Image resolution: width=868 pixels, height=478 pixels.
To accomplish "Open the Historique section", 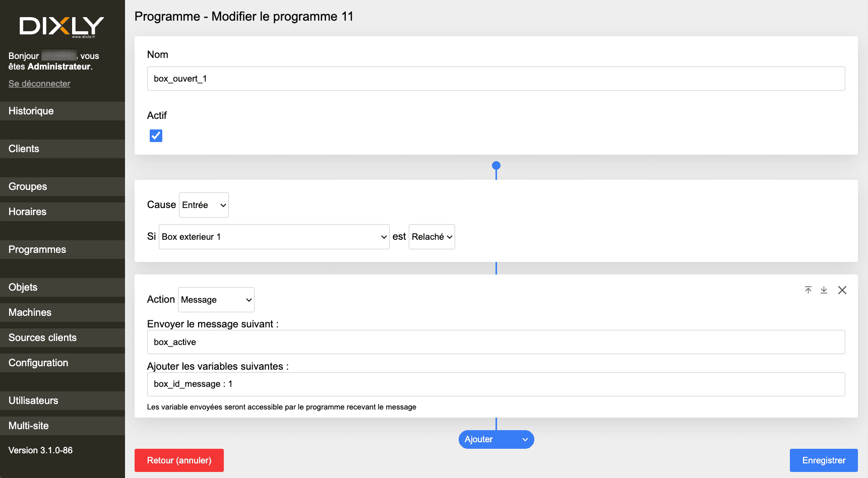I will click(31, 111).
